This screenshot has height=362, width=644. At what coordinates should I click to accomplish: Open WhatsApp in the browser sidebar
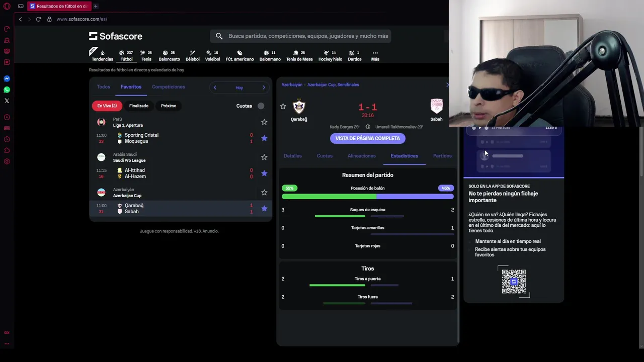pyautogui.click(x=7, y=89)
